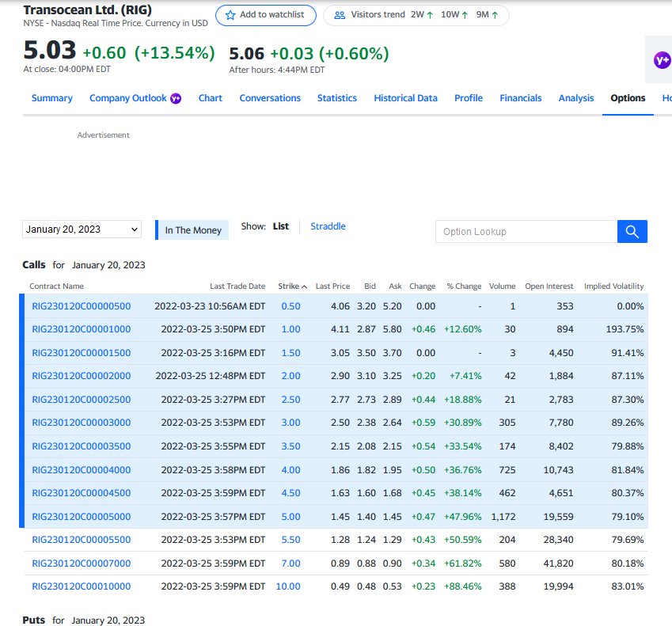This screenshot has width=672, height=626.
Task: Open contract RIG230120C00001000
Action: (82, 329)
